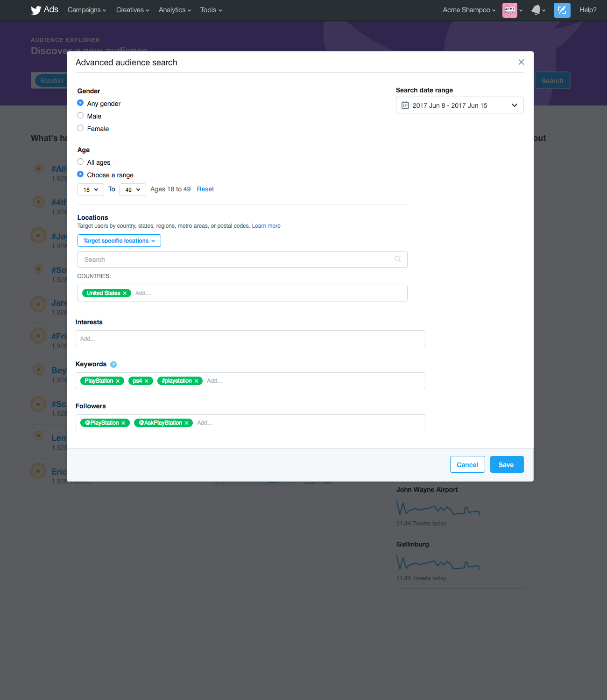Screen dimensions: 607x700
Task: Click Gatlinburg trend chart
Action: click(x=438, y=562)
